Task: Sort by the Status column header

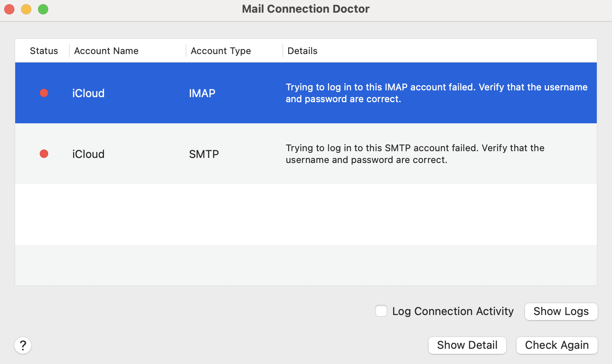Action: pos(44,51)
